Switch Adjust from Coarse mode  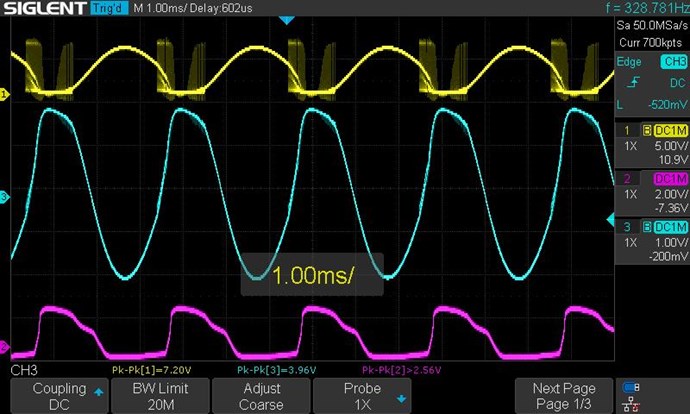(x=261, y=396)
